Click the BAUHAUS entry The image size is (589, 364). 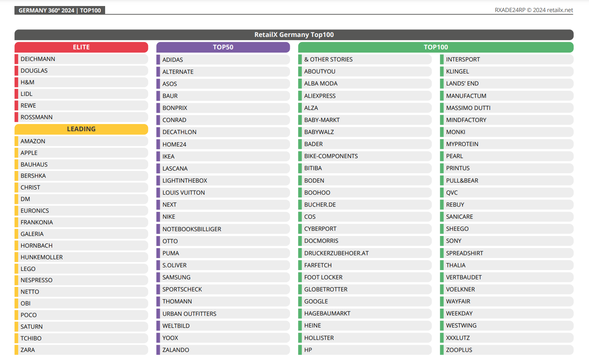point(81,165)
